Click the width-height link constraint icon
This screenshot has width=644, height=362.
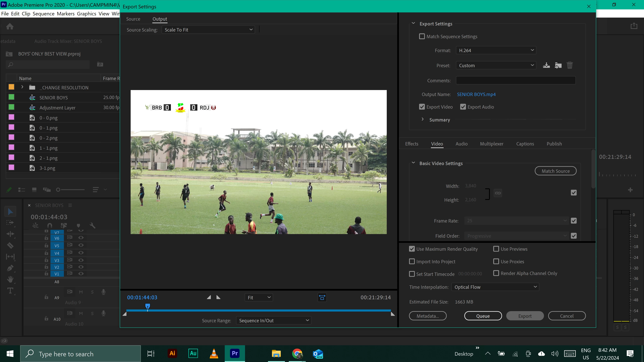(x=498, y=193)
